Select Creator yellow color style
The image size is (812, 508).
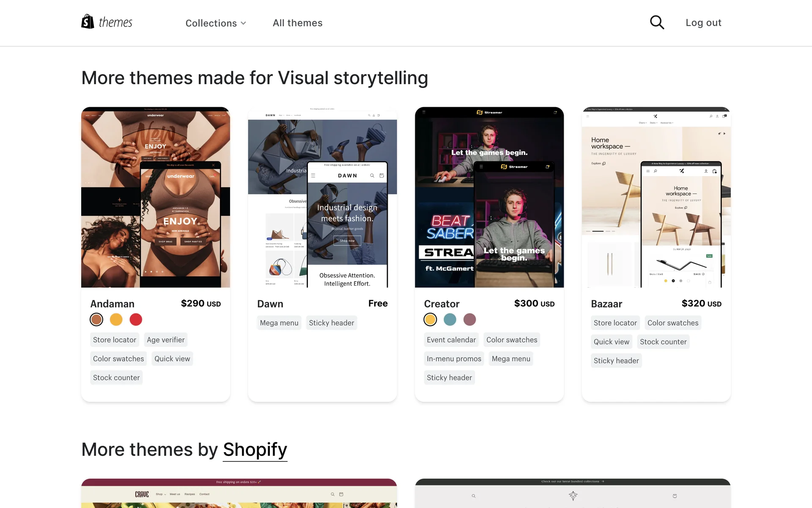(x=430, y=320)
